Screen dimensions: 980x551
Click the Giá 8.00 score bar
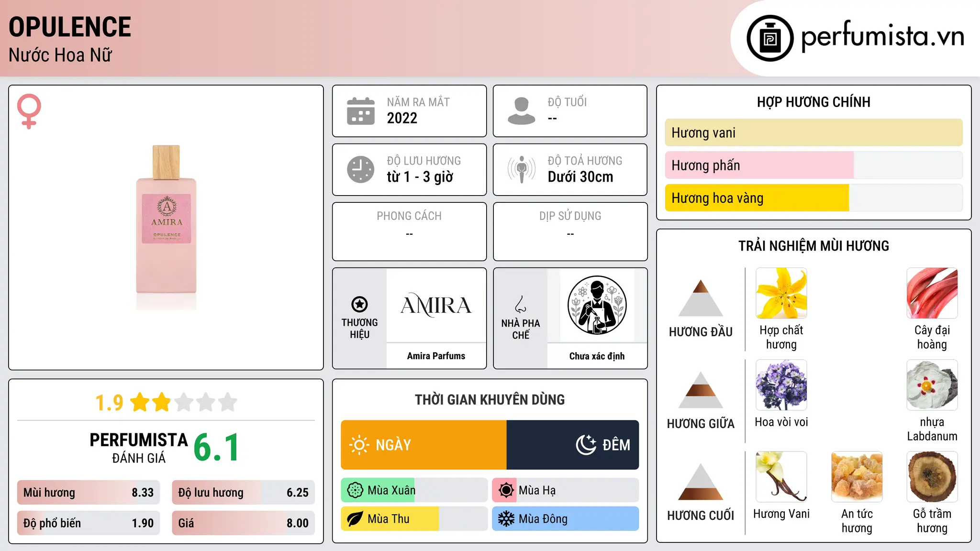tap(243, 523)
